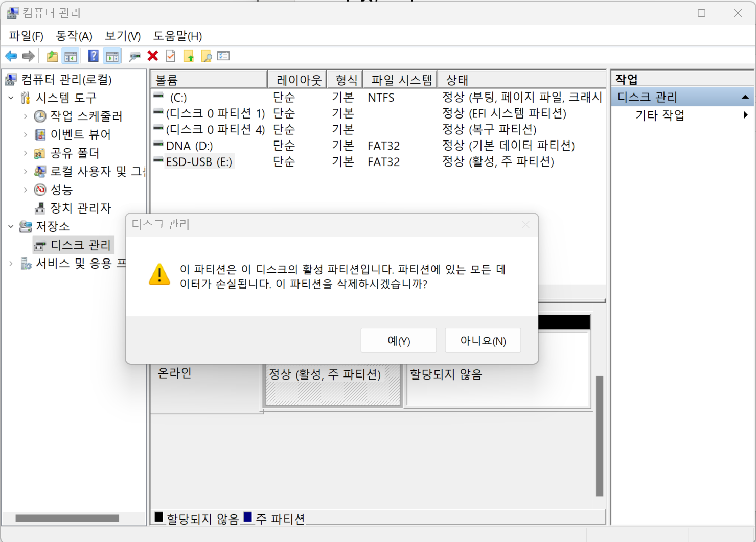Click the Storage (저장소) icon in tree

[26, 226]
